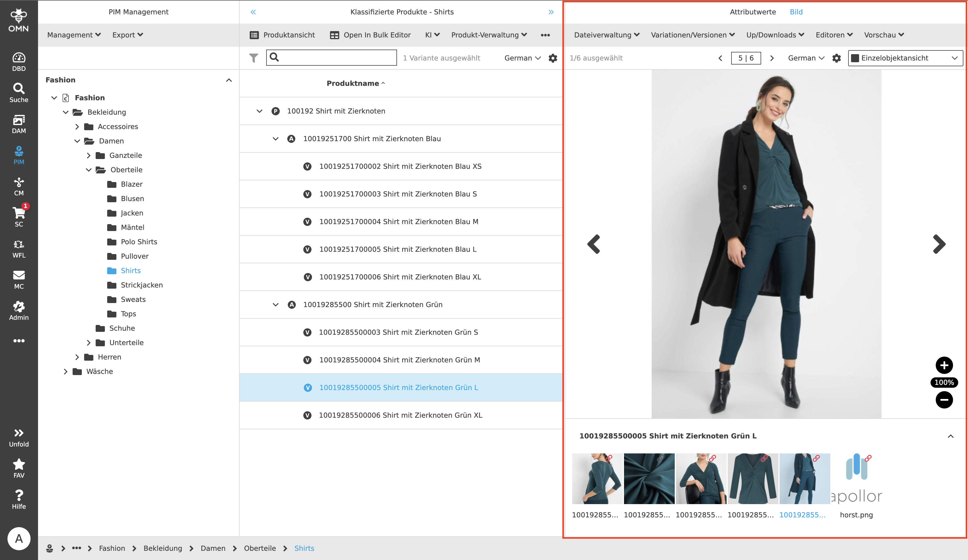968x560 pixels.
Task: Switch to the Bild tab
Action: [796, 12]
